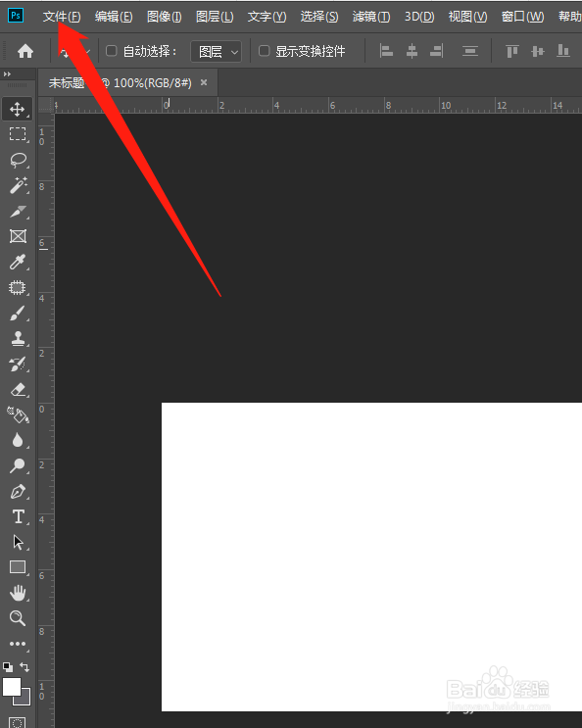Open the 图层(L) menu
582x728 pixels.
[x=215, y=17]
